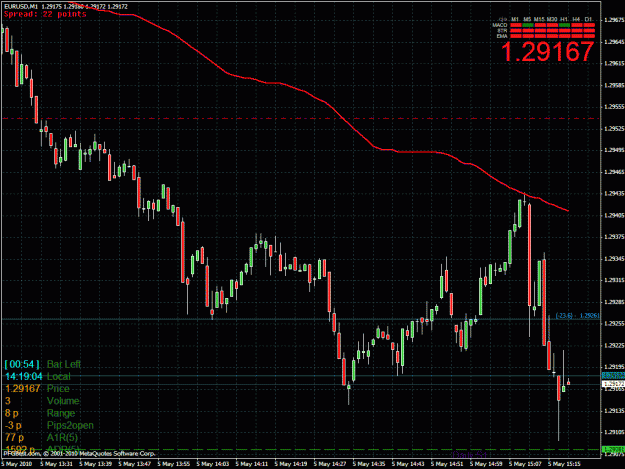
Task: Click the 1.29255 price axis label
Action: coord(614,324)
